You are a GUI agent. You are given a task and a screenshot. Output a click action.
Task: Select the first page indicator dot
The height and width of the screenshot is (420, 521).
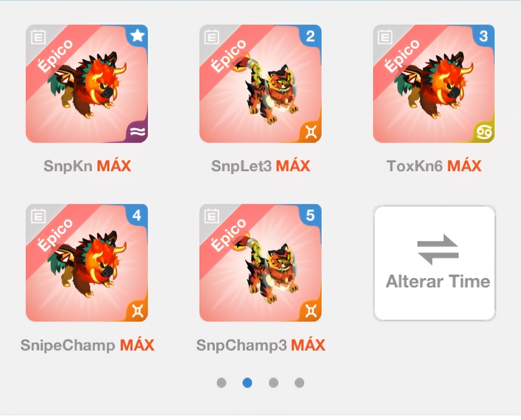click(221, 383)
